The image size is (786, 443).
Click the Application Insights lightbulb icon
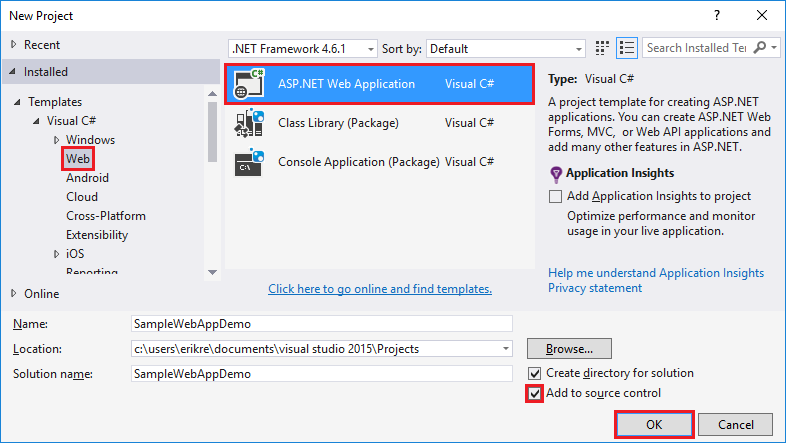click(557, 174)
